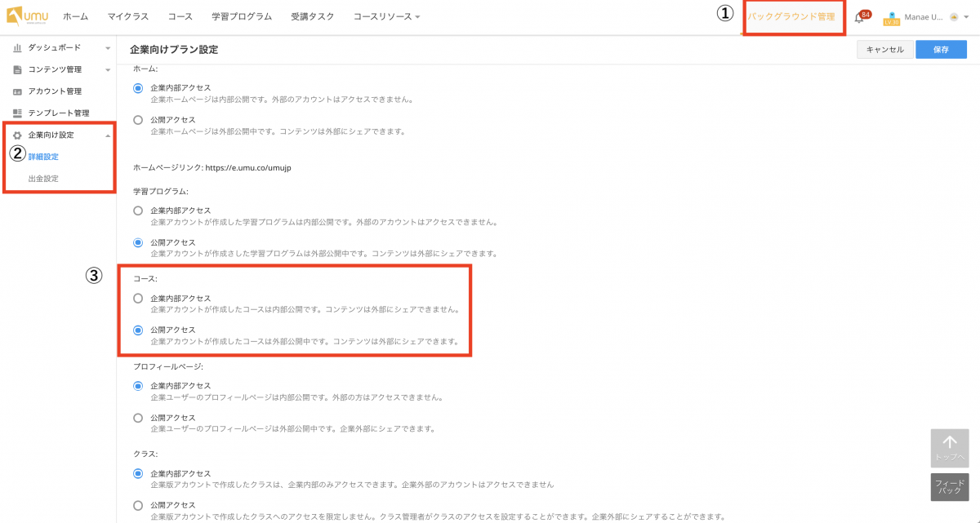Click the Manae U... username
Image resolution: width=980 pixels, height=523 pixels.
click(924, 17)
